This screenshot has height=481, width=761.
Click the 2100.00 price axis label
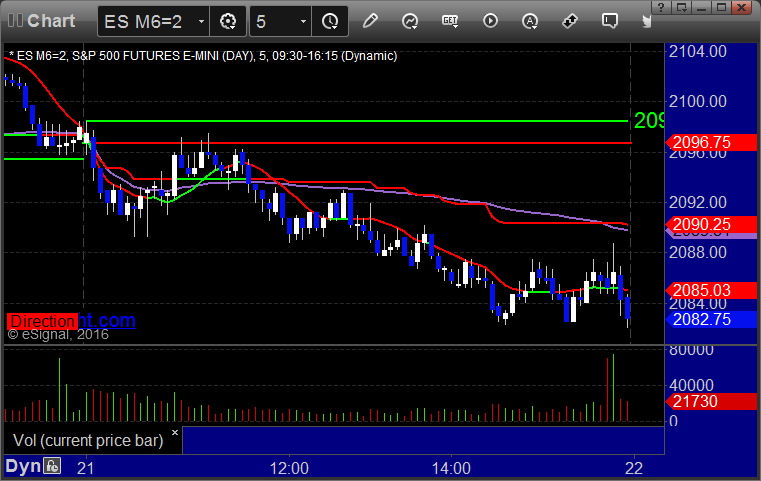[697, 101]
